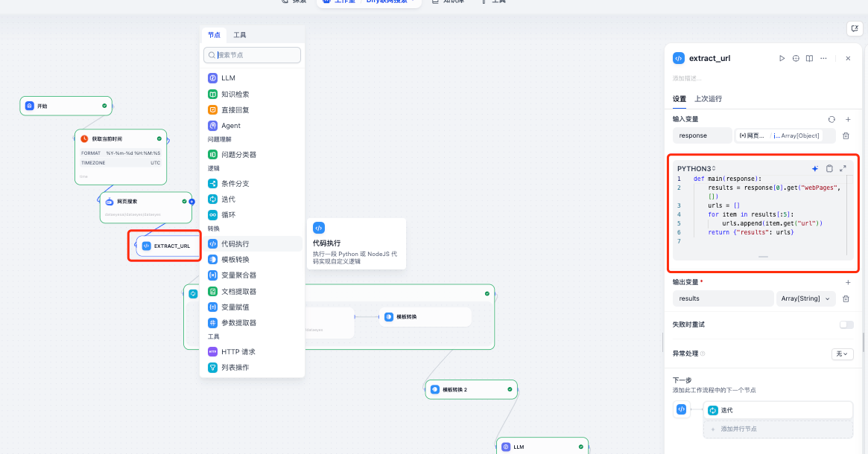The width and height of the screenshot is (868, 454).
Task: Click the 搜索节点 search field
Action: click(253, 55)
